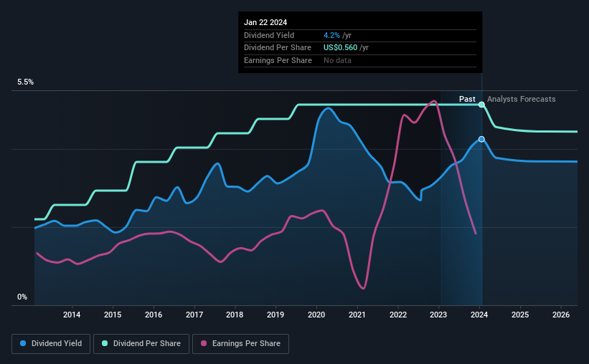Click the 2016 x-axis year label
The height and width of the screenshot is (364, 589).
click(x=154, y=315)
